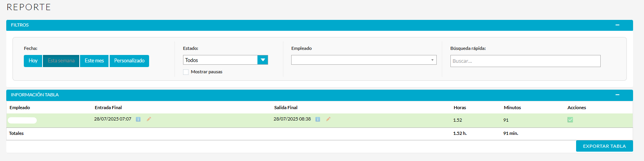Screen dimensions: 644x161
Task: Edit exit time 08:38 with pencil icon
Action: coord(328,119)
